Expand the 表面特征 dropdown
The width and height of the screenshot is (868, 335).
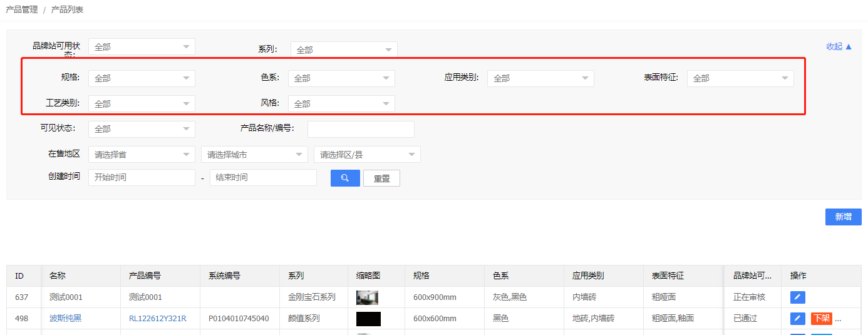click(x=740, y=78)
